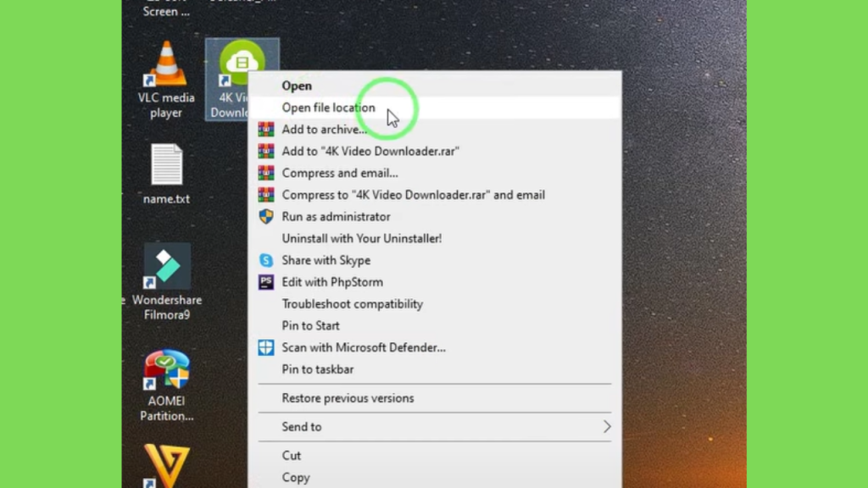This screenshot has height=488, width=868.
Task: Choose Open from the context menu
Action: coord(435,86)
